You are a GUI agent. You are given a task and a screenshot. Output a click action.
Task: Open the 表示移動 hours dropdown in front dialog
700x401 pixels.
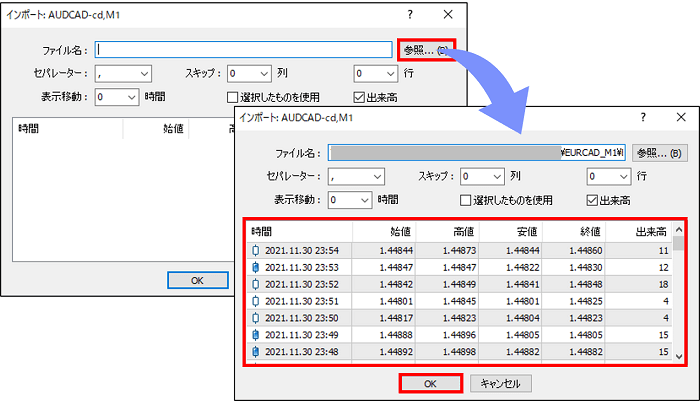point(352,199)
